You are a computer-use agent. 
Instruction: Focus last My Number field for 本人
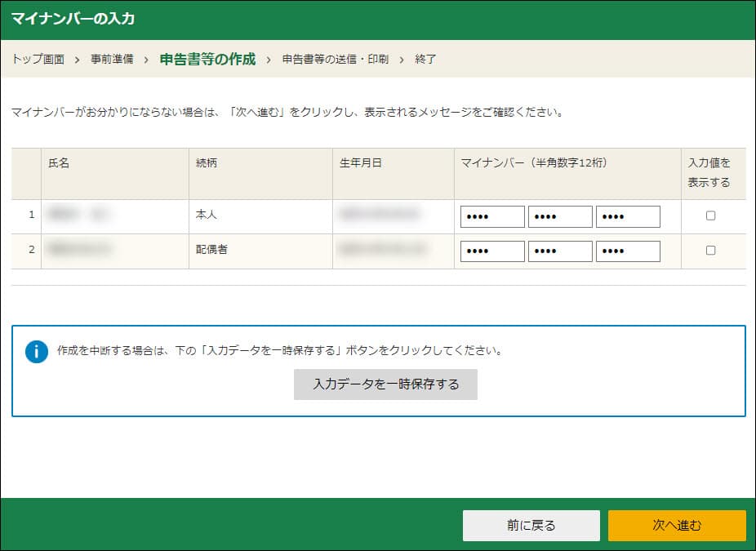pos(628,216)
